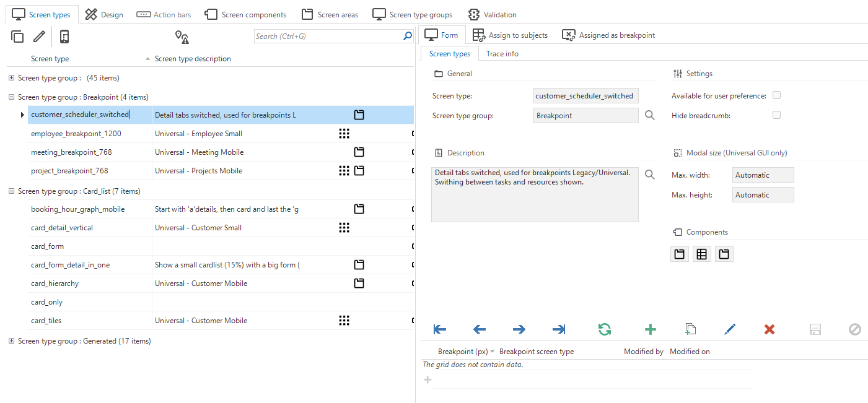Click the pencil edit icon in left toolbar

click(x=39, y=37)
